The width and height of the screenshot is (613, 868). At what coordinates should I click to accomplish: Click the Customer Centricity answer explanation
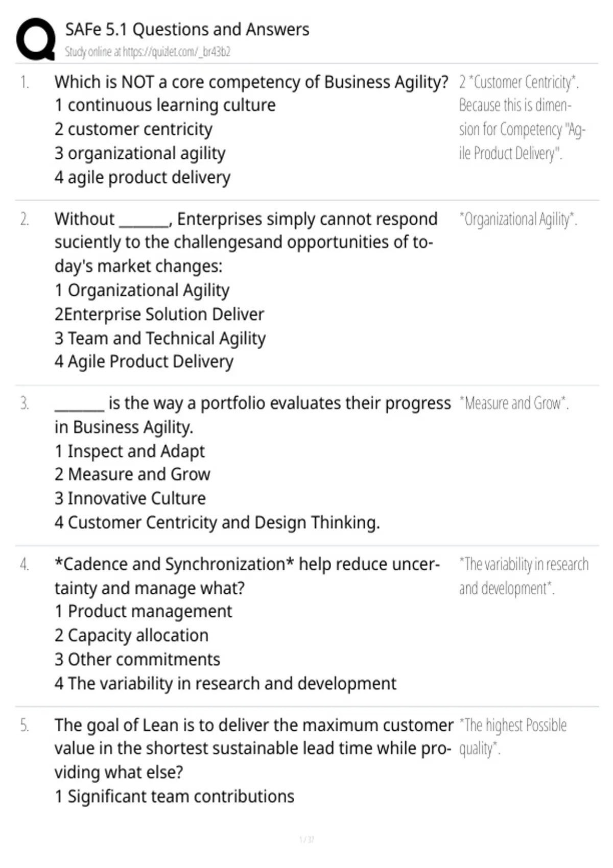pos(522,117)
